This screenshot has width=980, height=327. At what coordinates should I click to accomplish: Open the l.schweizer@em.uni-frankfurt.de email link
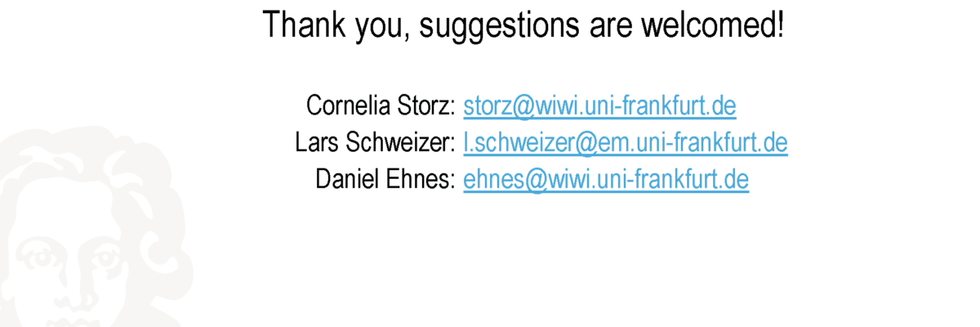click(x=626, y=142)
